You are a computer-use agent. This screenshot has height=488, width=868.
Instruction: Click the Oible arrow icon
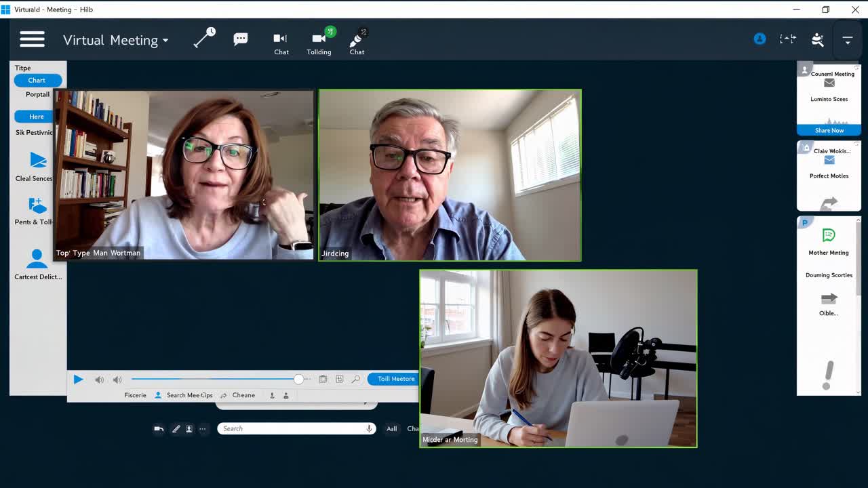coord(829,298)
